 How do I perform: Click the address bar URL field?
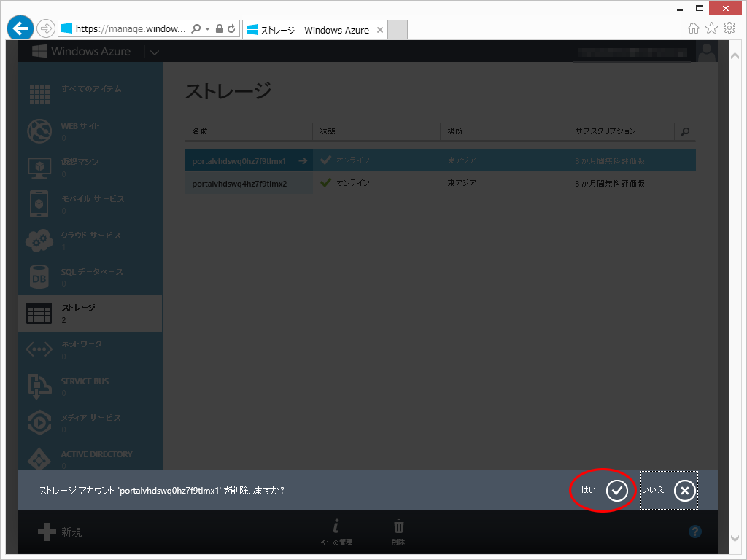[131, 28]
